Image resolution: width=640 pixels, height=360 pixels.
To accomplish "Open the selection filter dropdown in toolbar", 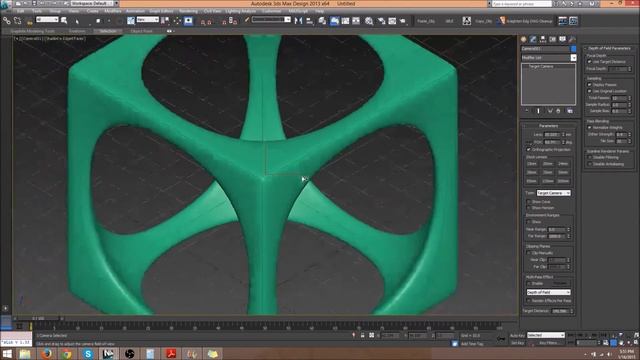I will (47, 20).
